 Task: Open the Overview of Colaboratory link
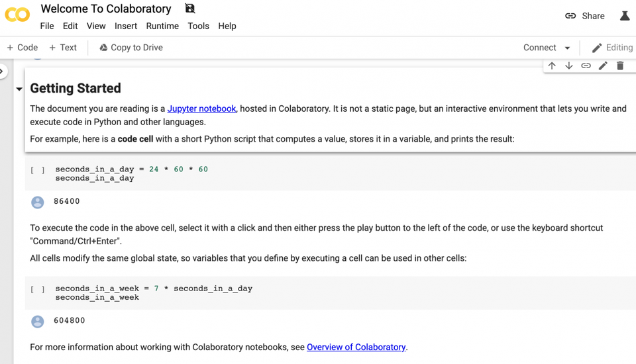pyautogui.click(x=356, y=347)
